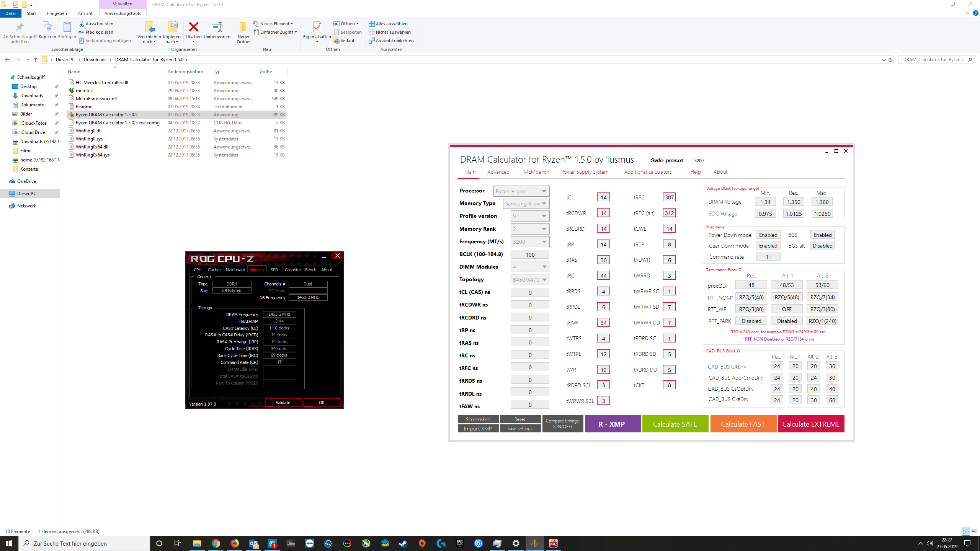Click the Kopieren ribbon icon

pos(47,28)
